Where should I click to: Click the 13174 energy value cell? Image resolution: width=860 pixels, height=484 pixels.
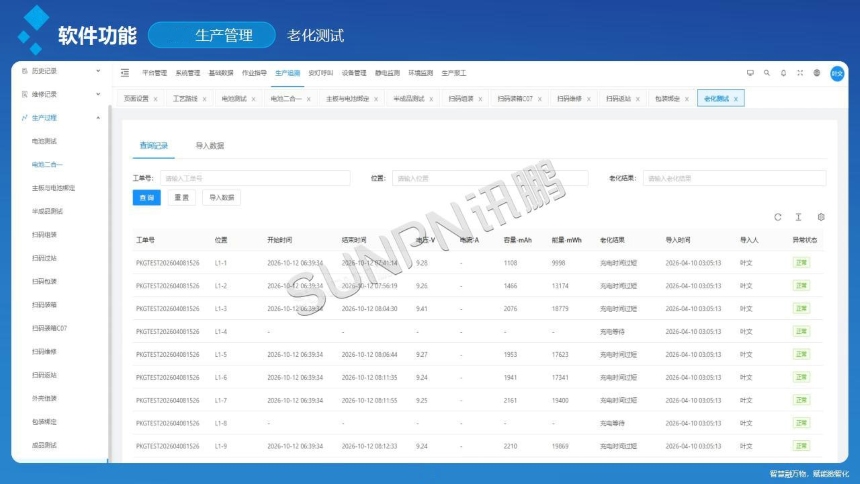pos(560,286)
